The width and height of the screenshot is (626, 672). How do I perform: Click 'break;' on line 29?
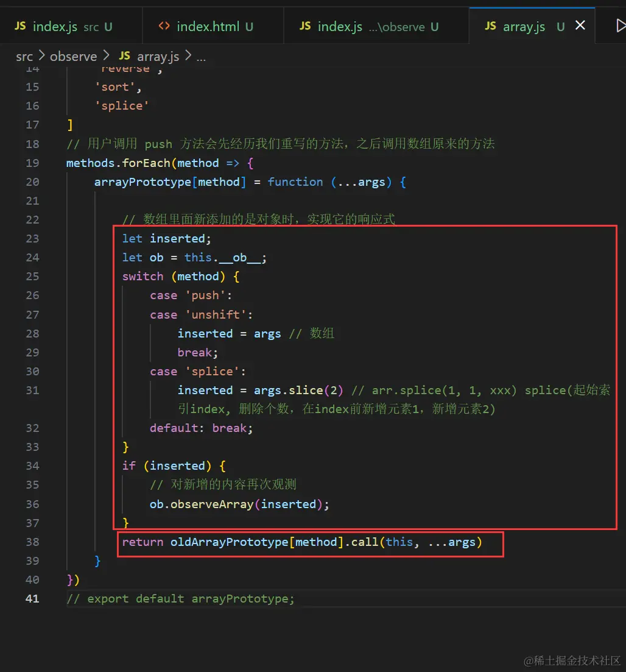tap(197, 352)
